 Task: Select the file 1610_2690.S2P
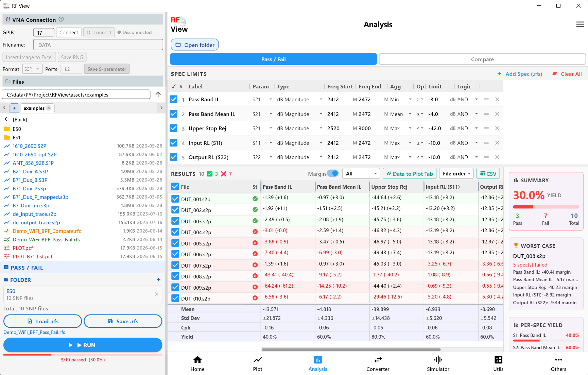[x=29, y=146]
